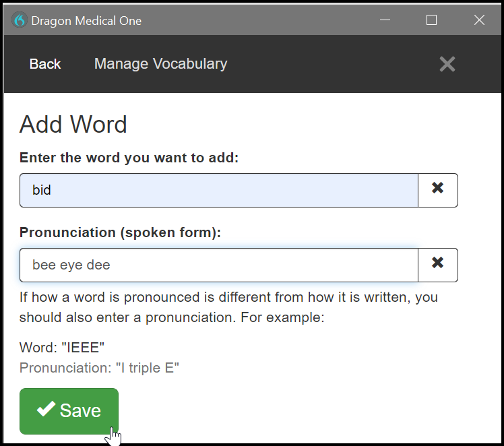
Task: Click the example Pronunciation: "I triple E"
Action: pyautogui.click(x=99, y=368)
